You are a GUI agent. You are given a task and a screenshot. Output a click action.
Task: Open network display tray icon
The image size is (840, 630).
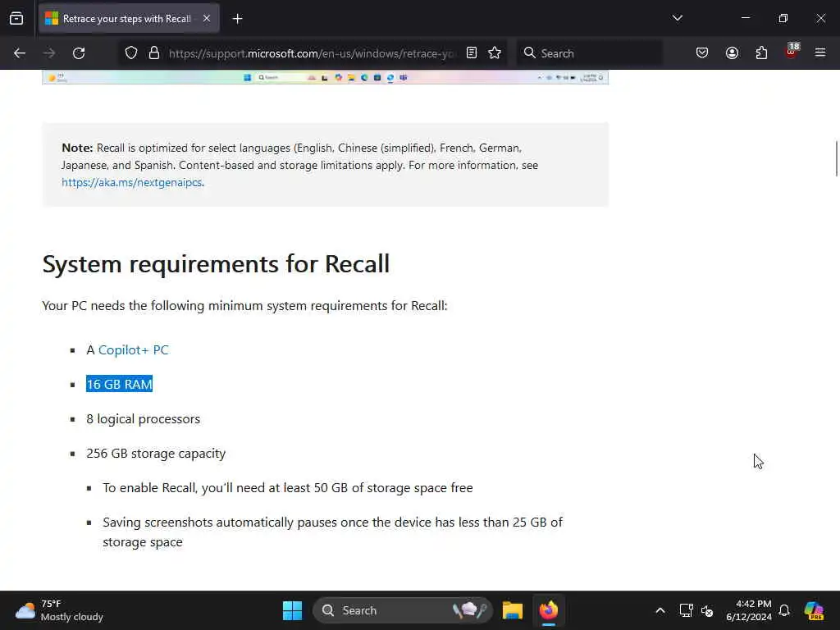[x=686, y=610]
